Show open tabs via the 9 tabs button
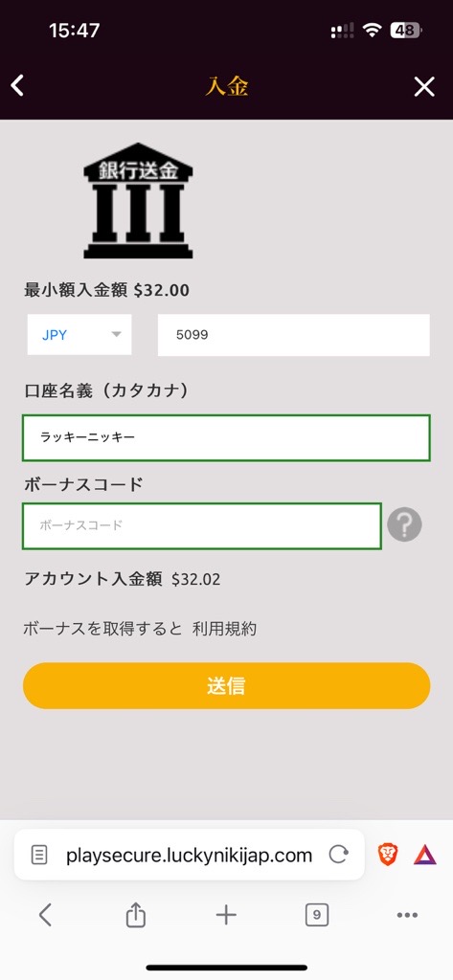Screen dimensions: 453x980 [x=317, y=916]
